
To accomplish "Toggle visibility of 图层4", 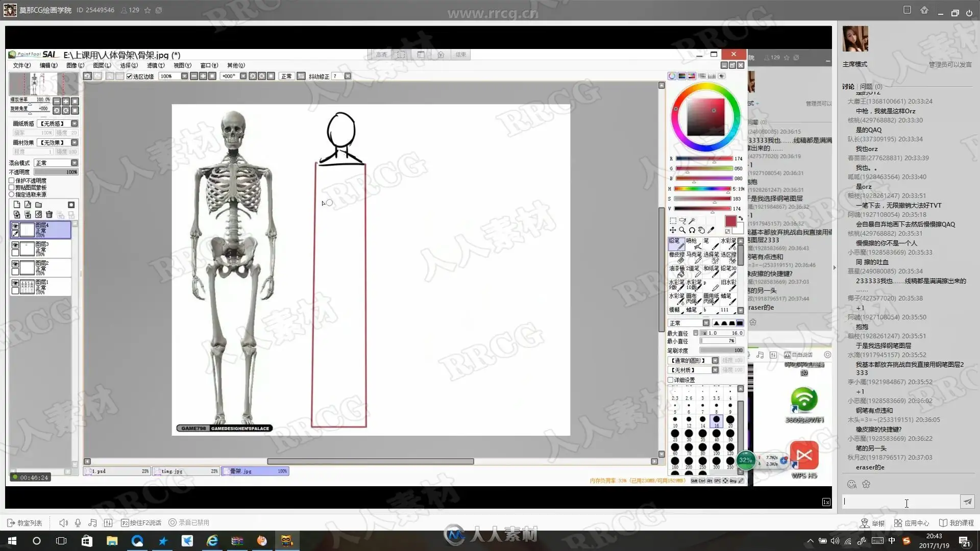I will click(x=15, y=226).
